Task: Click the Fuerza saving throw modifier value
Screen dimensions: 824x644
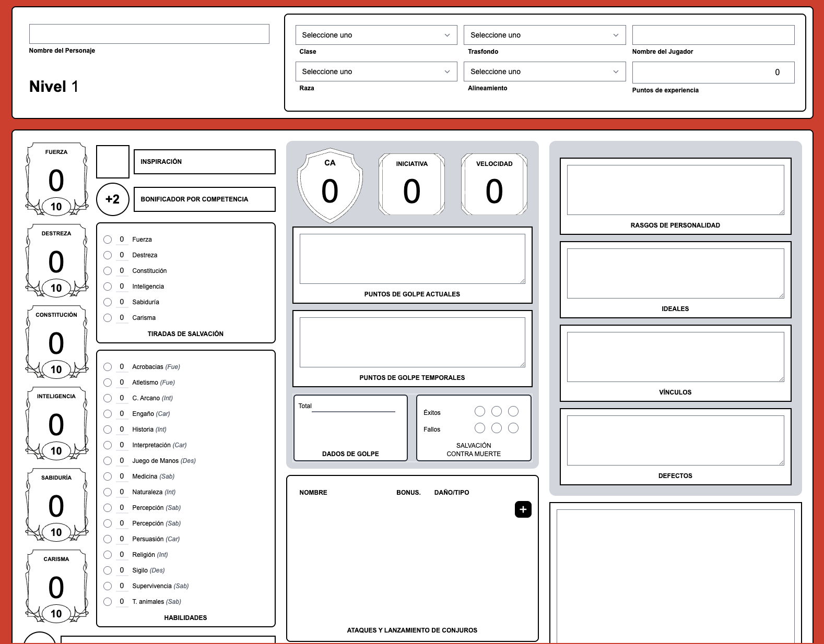Action: (x=122, y=240)
